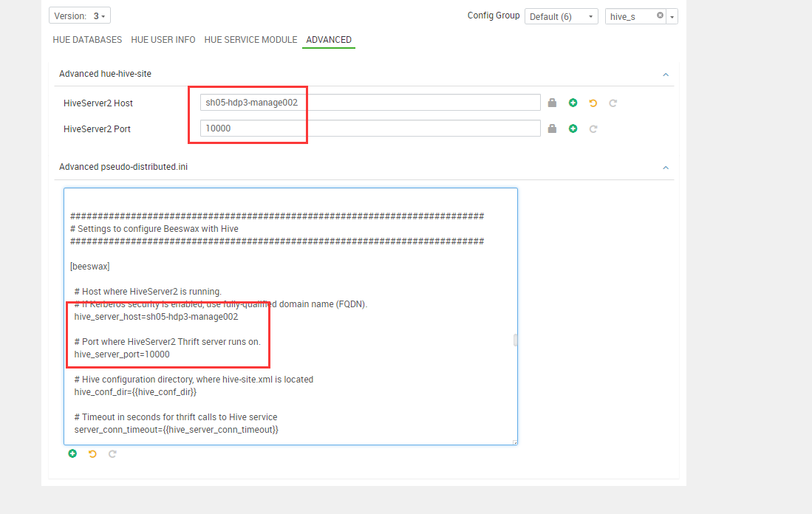Click the HiveServer2 Port input field
812x514 pixels.
point(370,128)
